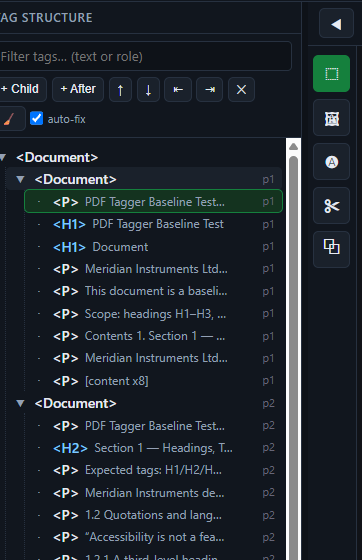Click the tag tree scrollbar thumb
The image size is (362, 560).
(293, 357)
